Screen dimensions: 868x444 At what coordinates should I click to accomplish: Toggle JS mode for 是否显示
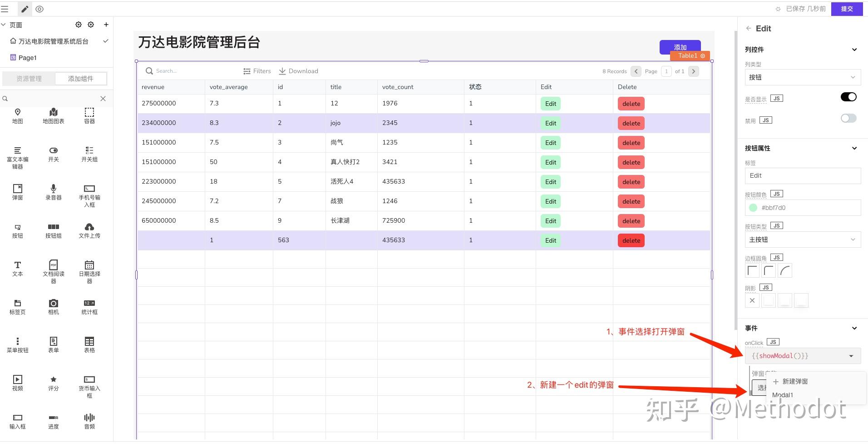click(777, 99)
